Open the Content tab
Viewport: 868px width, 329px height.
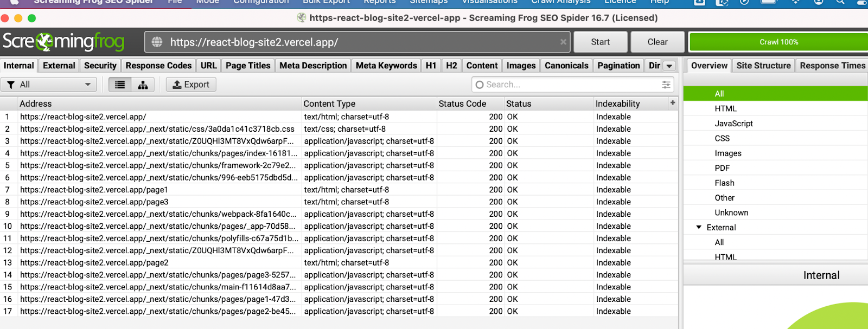[482, 66]
